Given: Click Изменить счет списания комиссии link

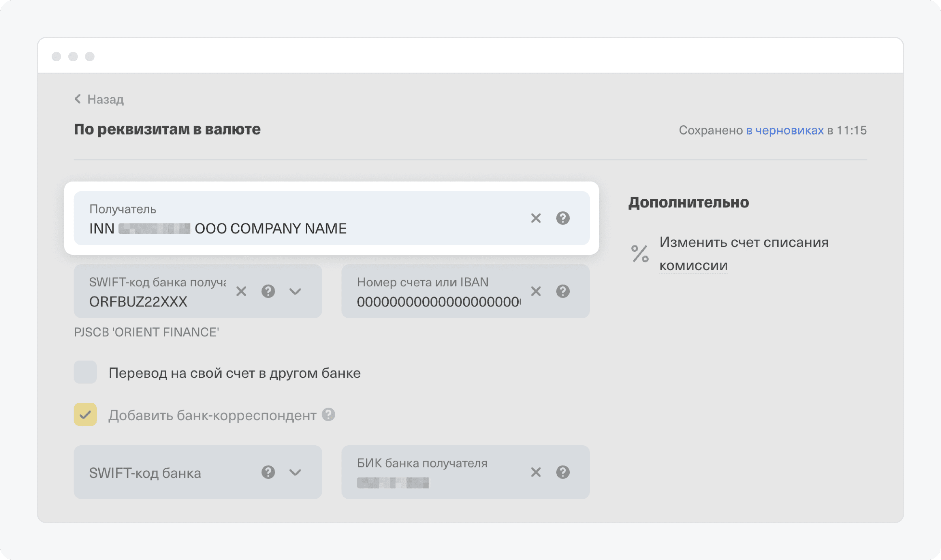Looking at the screenshot, I should click(x=743, y=243).
